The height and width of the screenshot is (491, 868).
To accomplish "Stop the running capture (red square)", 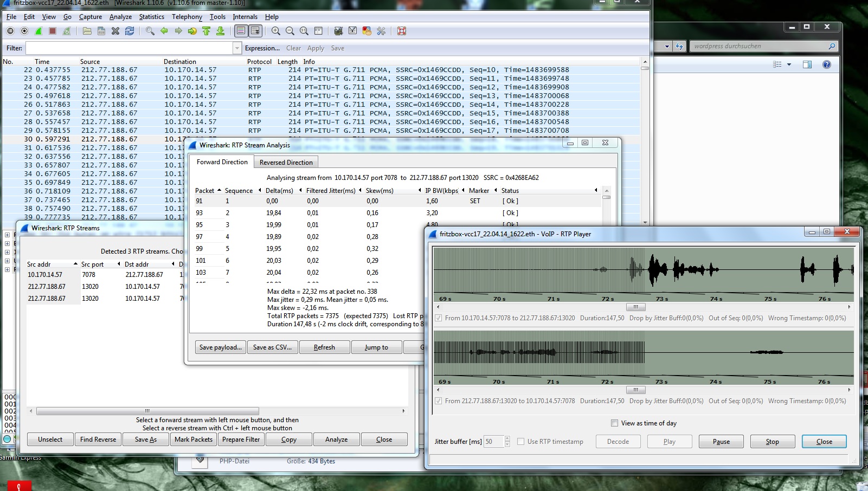I will coord(53,31).
